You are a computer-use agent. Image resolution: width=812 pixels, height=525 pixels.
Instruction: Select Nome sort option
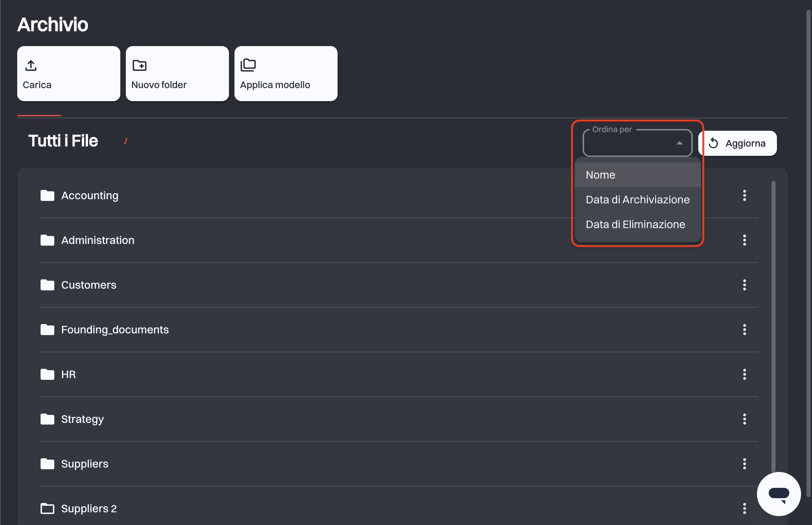pos(638,175)
